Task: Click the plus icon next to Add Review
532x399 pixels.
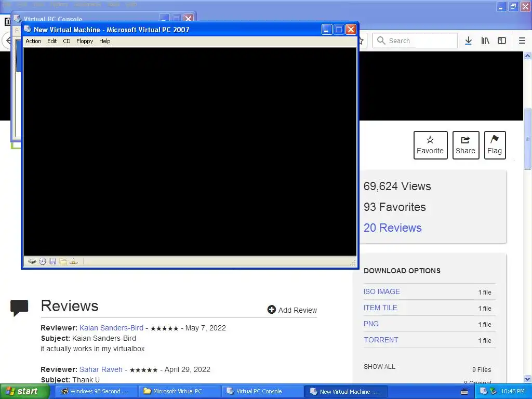Action: 271,310
